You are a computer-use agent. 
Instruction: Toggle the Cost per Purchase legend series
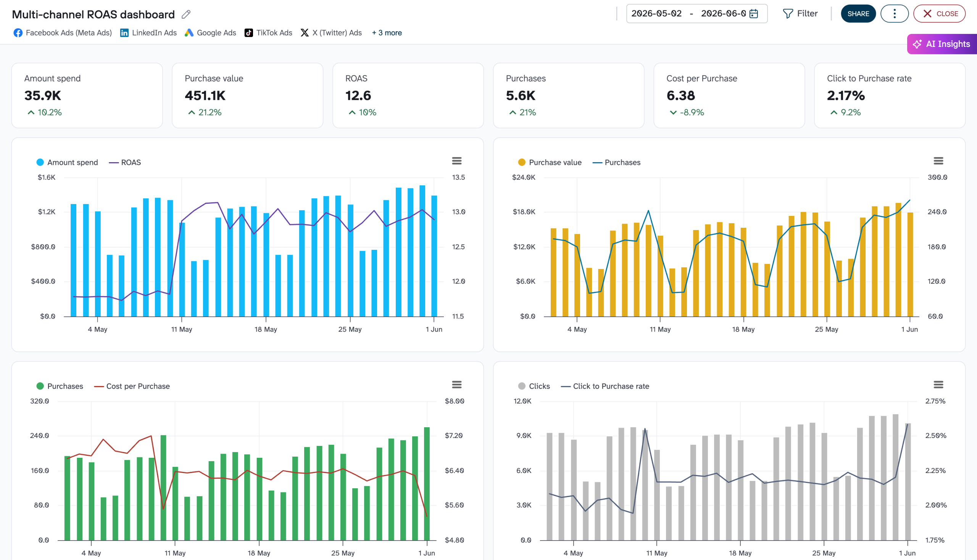click(132, 386)
